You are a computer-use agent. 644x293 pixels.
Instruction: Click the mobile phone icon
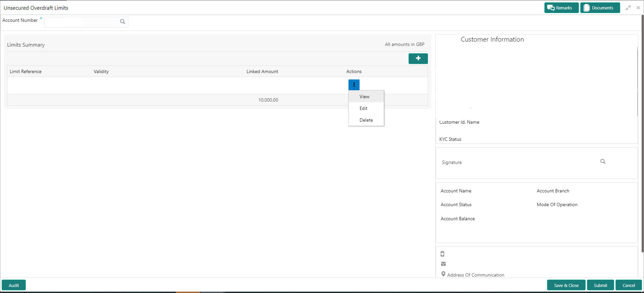pyautogui.click(x=442, y=254)
